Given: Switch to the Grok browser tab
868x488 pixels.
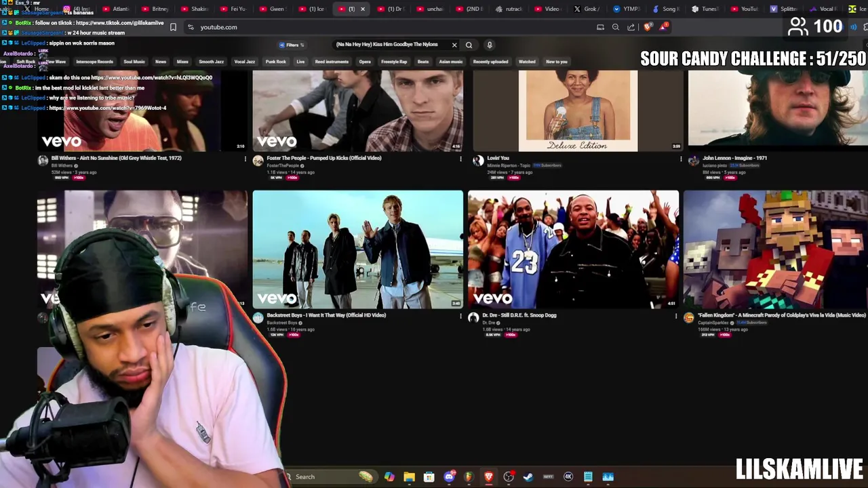Looking at the screenshot, I should (587, 9).
